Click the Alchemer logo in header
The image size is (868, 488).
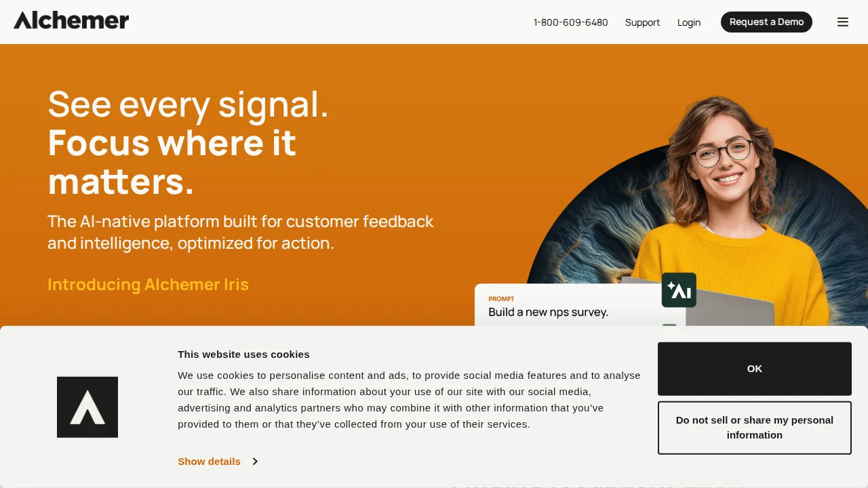pos(71,20)
